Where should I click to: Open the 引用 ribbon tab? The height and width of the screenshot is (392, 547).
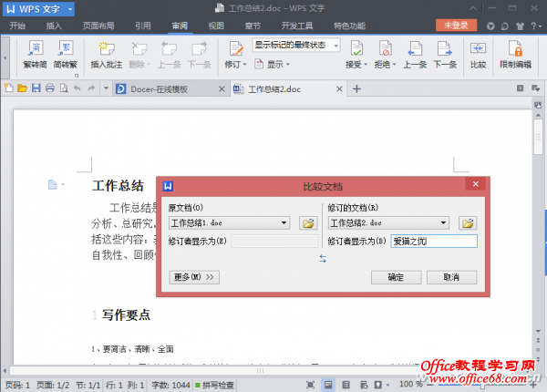click(x=143, y=26)
